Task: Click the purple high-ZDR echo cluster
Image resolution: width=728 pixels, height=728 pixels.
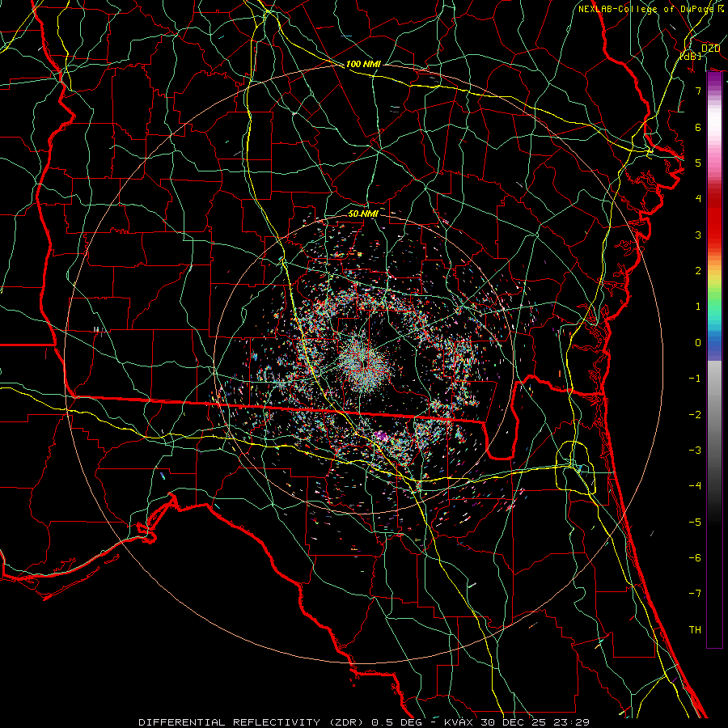Action: click(x=381, y=435)
